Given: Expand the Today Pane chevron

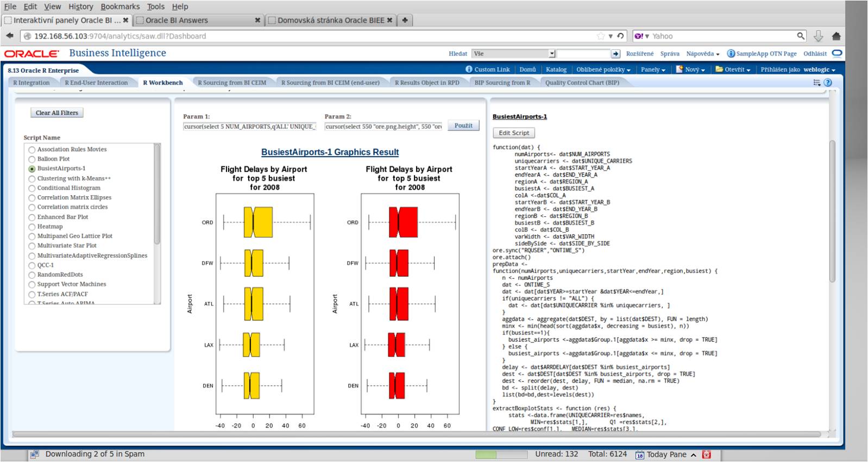Looking at the screenshot, I should click(x=694, y=454).
